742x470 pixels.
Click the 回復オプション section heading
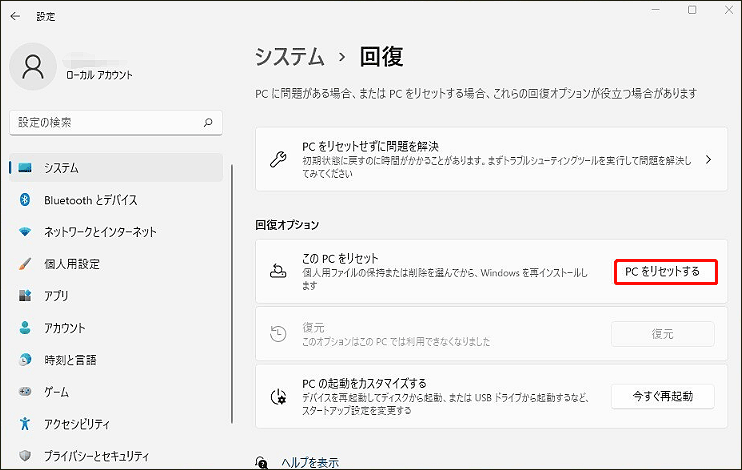(287, 225)
